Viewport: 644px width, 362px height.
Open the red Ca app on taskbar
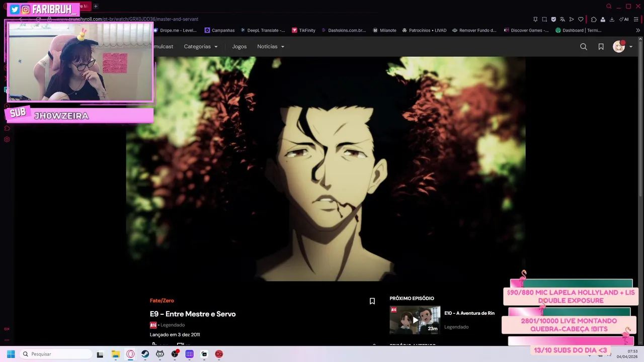click(219, 354)
